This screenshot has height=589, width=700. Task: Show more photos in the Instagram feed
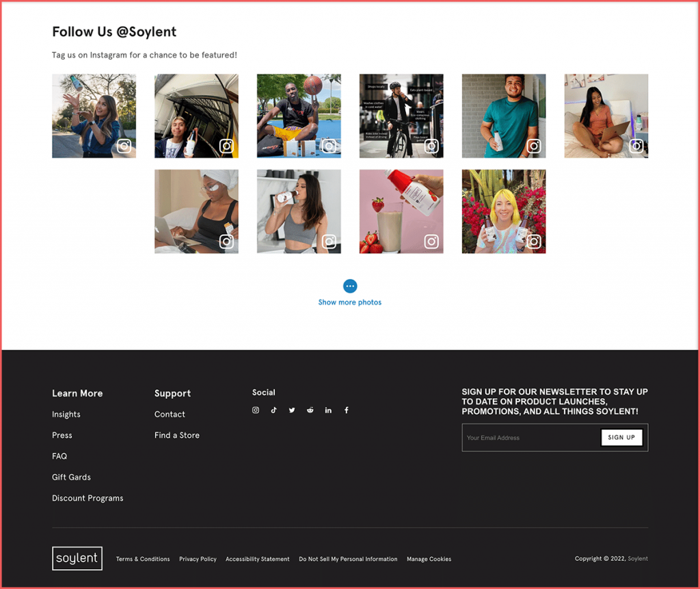349,302
